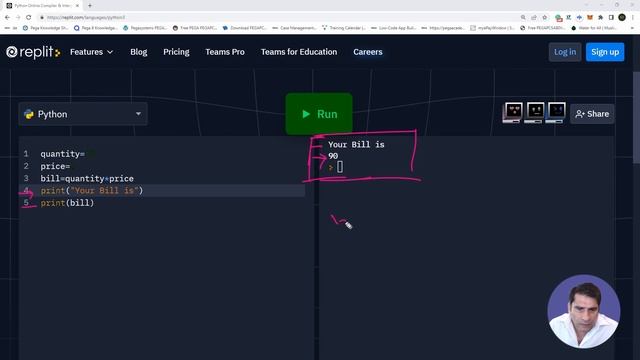Close the Python Online Compiler tab

(x=77, y=6)
